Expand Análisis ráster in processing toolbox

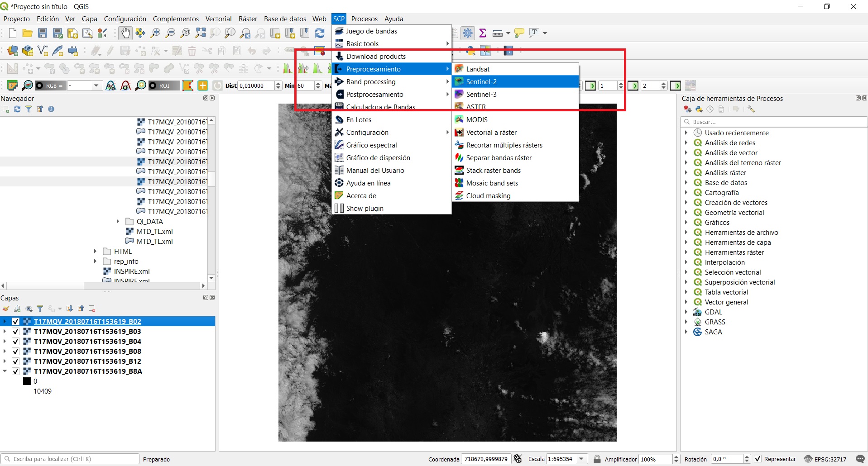tap(686, 173)
